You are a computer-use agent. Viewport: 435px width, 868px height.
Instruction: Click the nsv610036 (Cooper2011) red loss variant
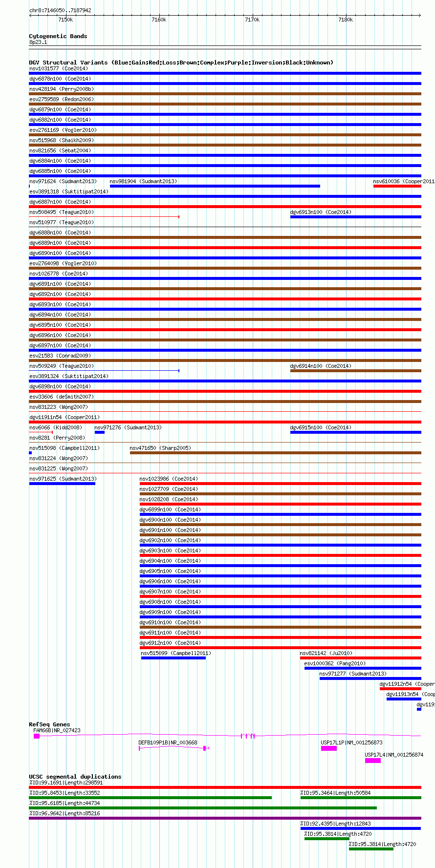[397, 186]
